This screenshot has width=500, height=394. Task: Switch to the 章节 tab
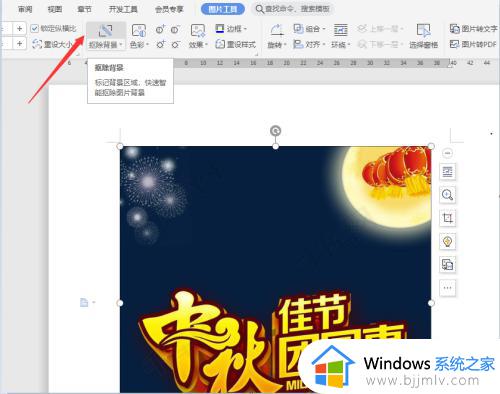click(x=84, y=9)
